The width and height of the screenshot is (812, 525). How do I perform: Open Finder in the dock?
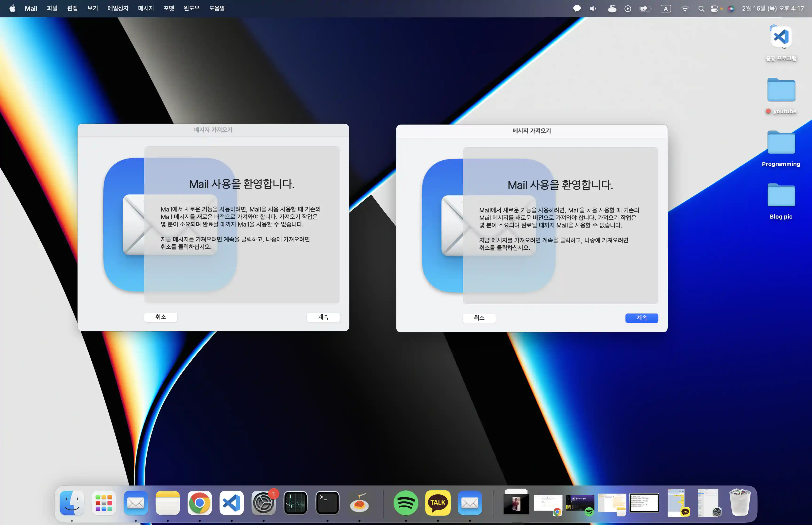(72, 503)
